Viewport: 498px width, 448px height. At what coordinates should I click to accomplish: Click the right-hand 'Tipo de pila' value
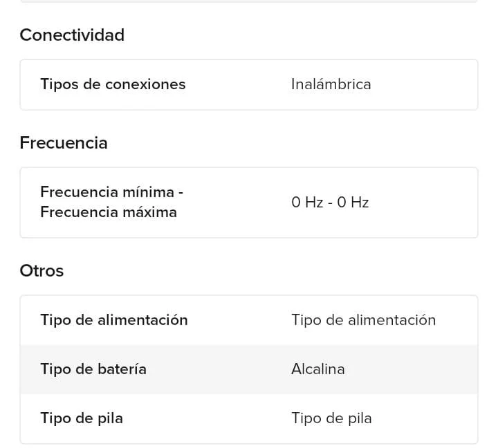coord(331,418)
